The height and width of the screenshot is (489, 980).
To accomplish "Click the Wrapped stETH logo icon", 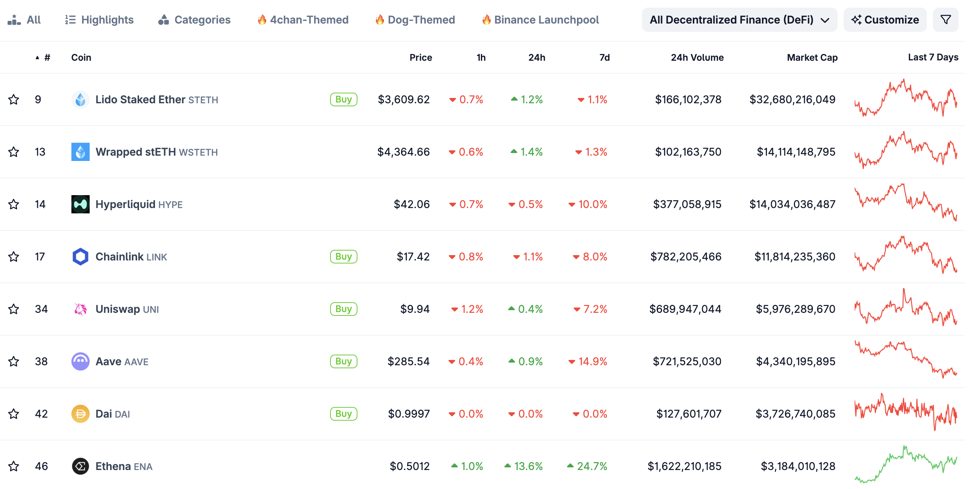I will 80,152.
